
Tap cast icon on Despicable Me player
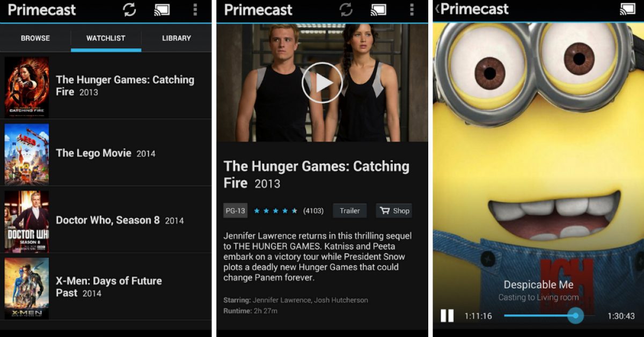coord(627,9)
